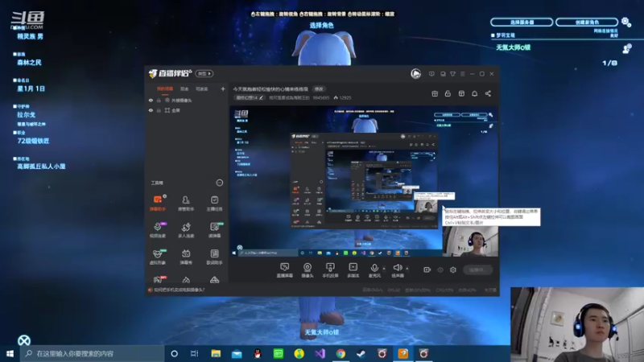Click the record video icon

point(427,269)
